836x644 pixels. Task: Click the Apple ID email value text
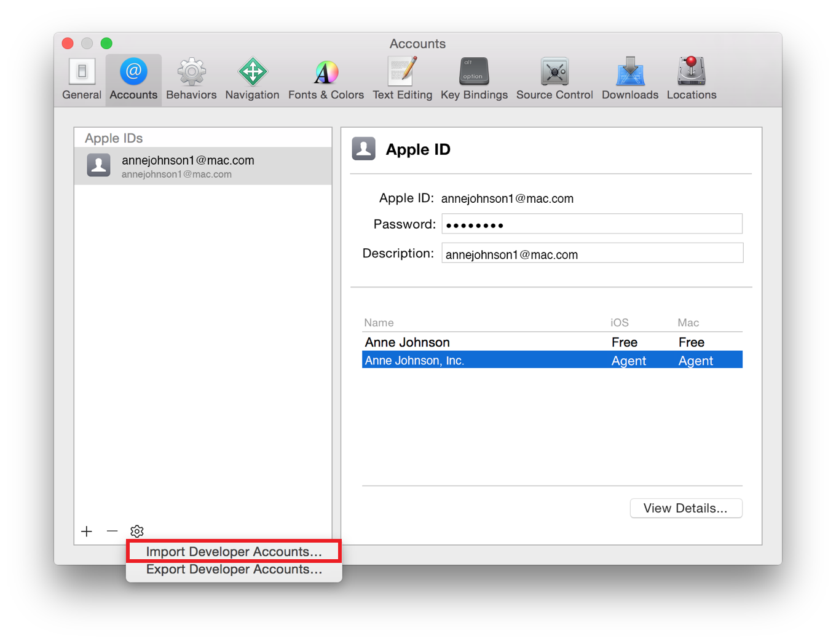click(x=507, y=198)
